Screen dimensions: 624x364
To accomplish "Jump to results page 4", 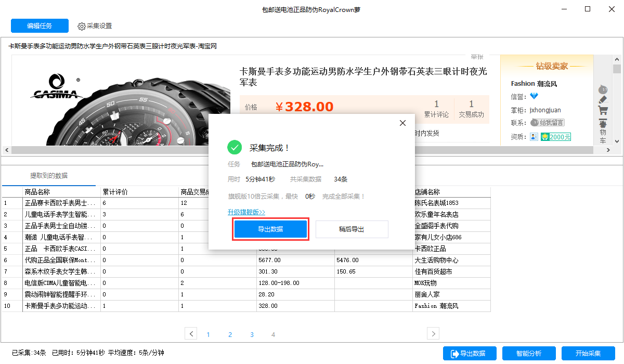I will coord(273,334).
